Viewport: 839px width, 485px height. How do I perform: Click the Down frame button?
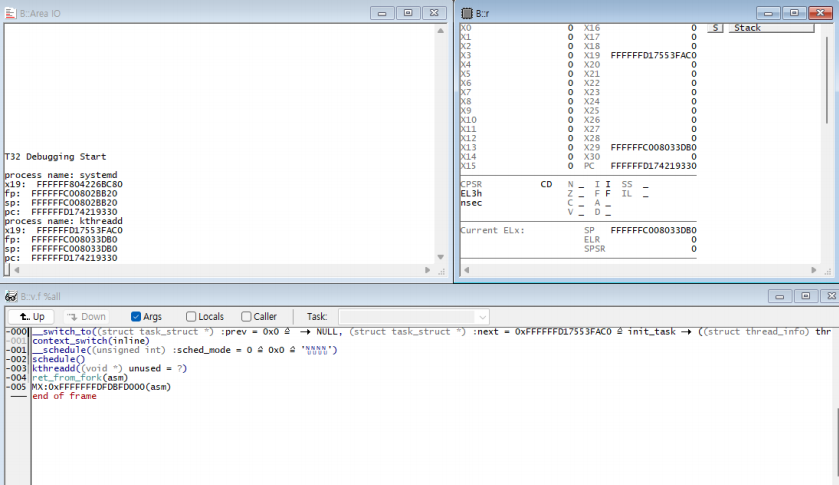point(86,316)
